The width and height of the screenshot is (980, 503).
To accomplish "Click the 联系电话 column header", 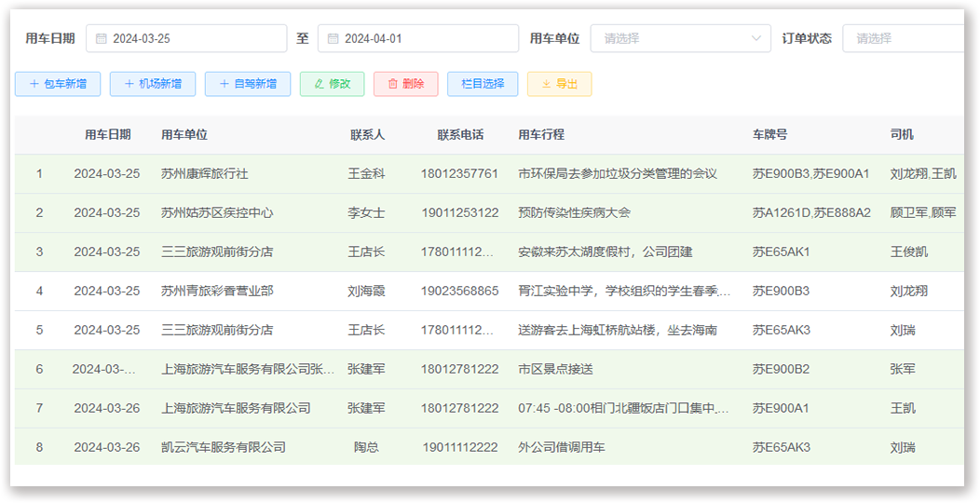I will click(460, 135).
